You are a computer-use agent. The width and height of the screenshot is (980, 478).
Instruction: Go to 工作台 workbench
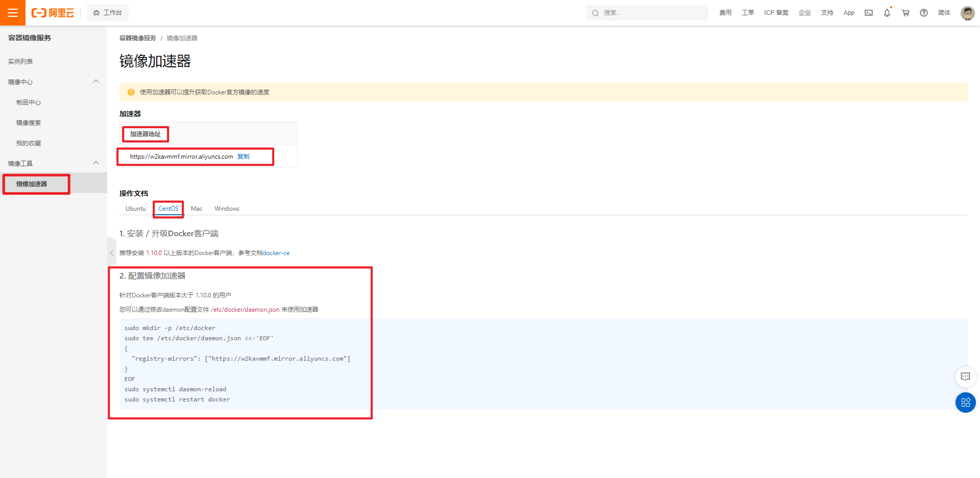click(108, 13)
